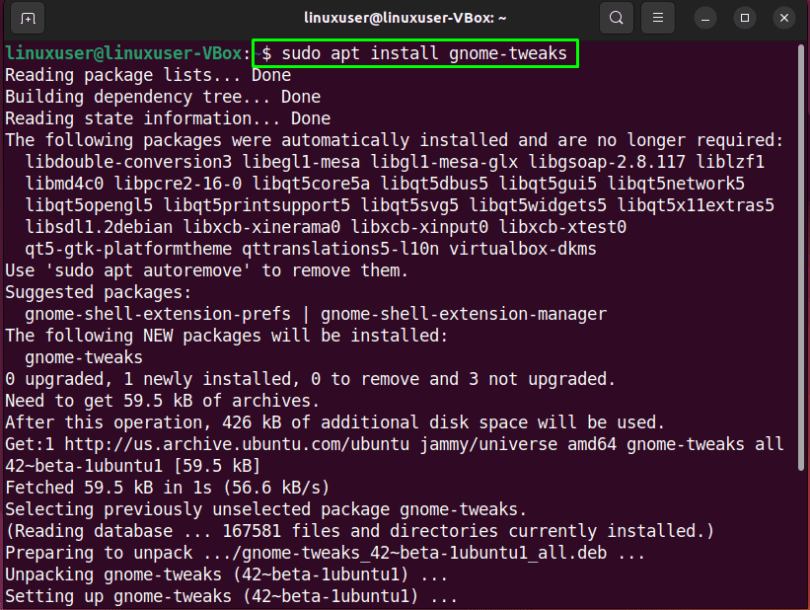Click the magnifying glass to find text
810x610 pixels.
[x=616, y=18]
